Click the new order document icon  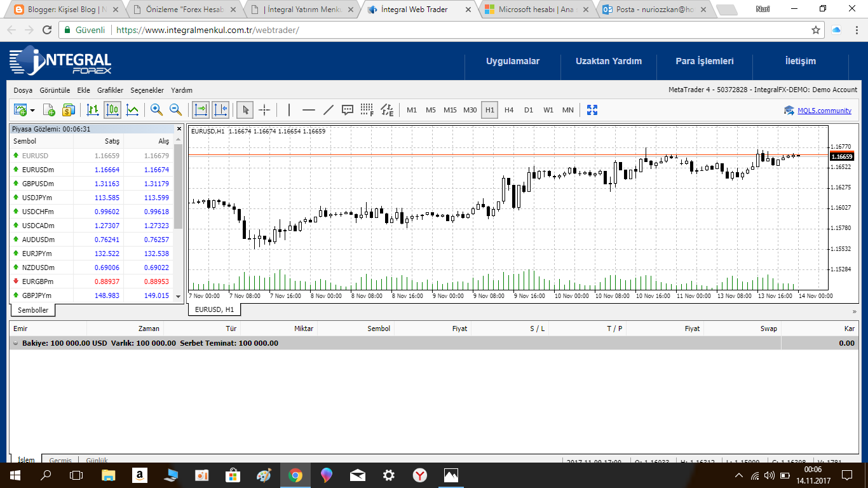coord(49,110)
